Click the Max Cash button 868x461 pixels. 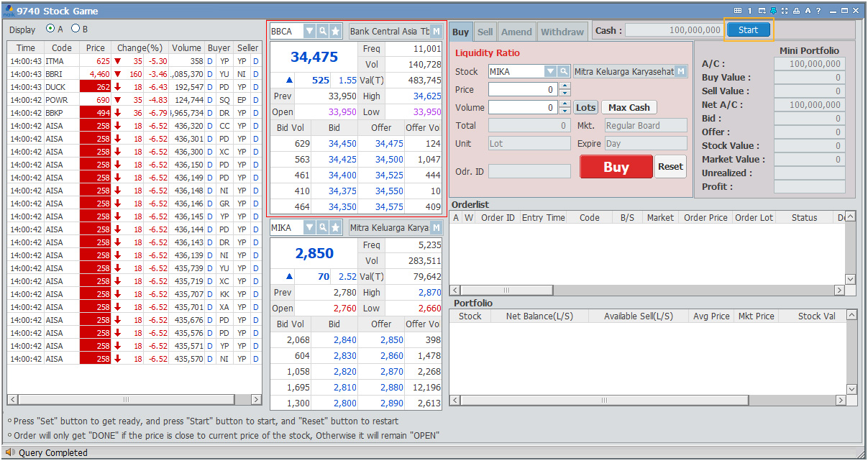[629, 107]
